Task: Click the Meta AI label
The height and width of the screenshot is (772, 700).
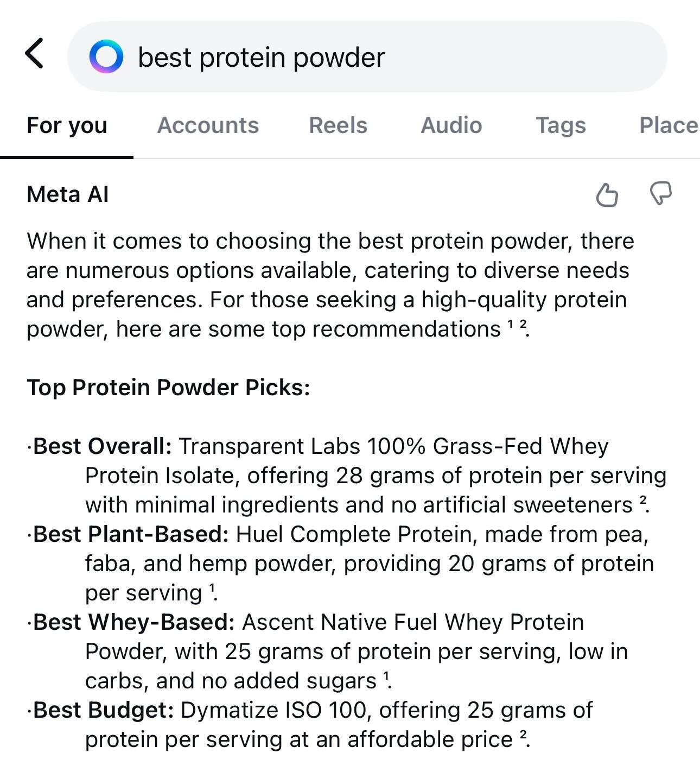Action: 68,194
